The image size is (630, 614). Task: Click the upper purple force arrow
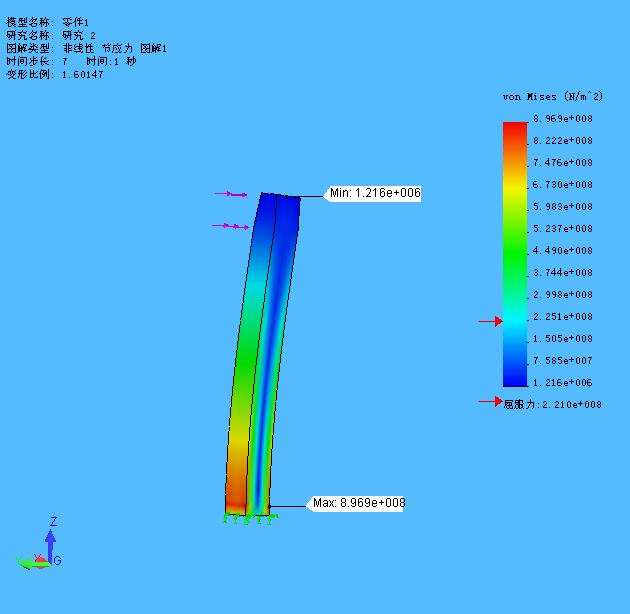coord(231,194)
